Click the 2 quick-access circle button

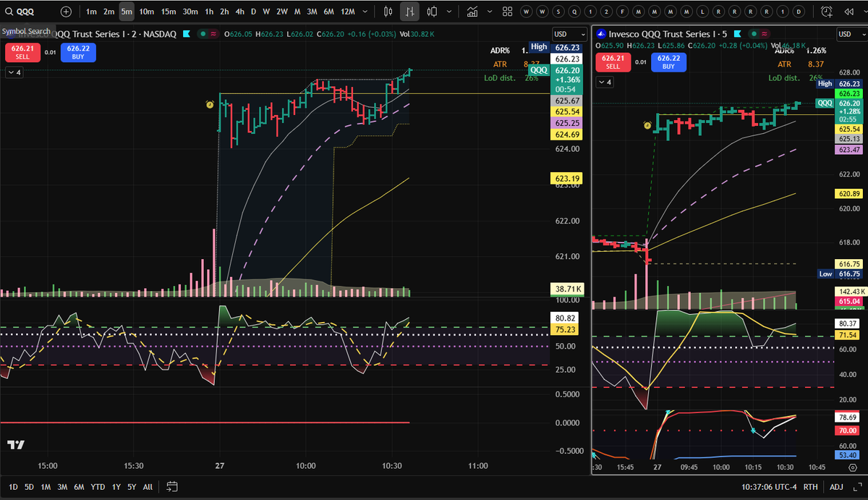tap(605, 12)
